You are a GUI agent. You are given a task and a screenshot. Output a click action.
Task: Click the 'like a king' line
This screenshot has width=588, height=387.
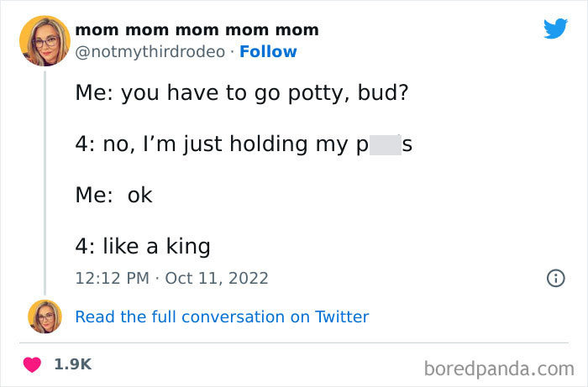pyautogui.click(x=156, y=246)
